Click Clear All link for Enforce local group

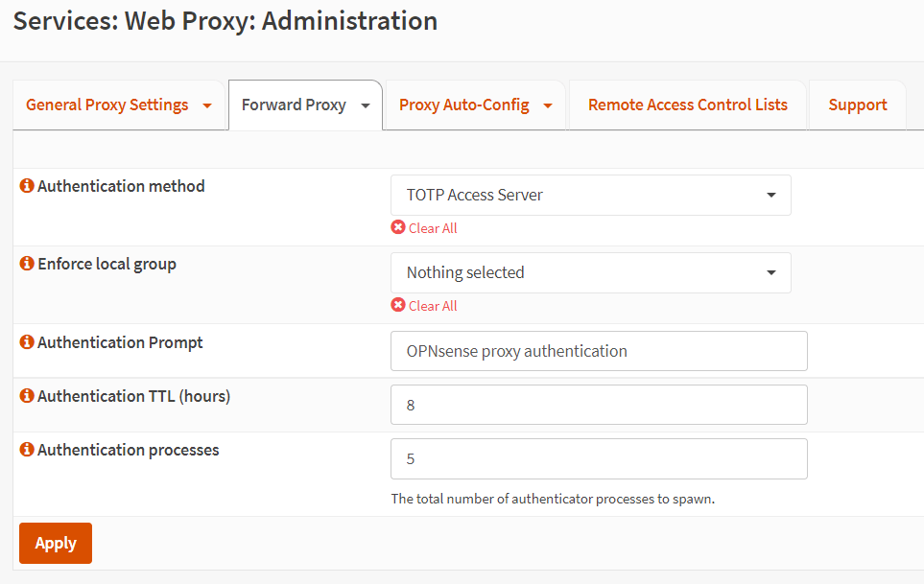click(x=433, y=306)
